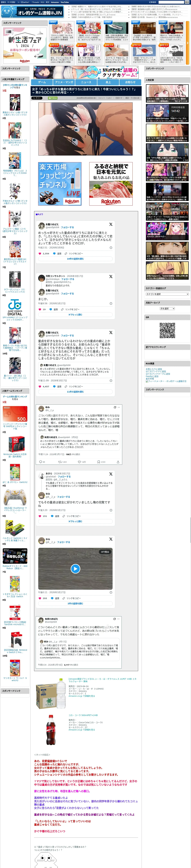Click YouTube link in top bar
Viewport: 191px width, 868px height.
[x=65, y=2]
